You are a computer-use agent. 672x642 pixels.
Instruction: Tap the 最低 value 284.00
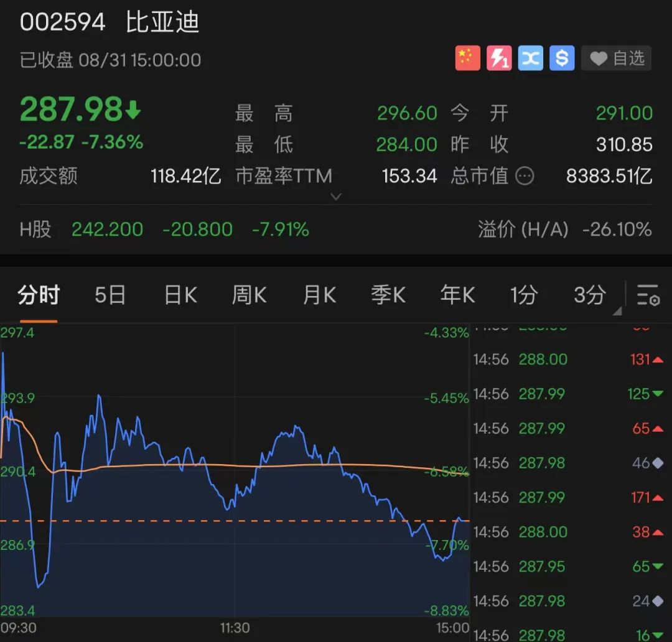click(x=407, y=144)
